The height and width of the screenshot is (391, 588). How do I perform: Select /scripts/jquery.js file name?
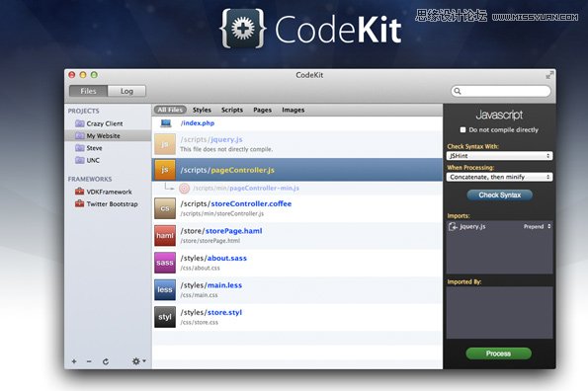click(211, 139)
